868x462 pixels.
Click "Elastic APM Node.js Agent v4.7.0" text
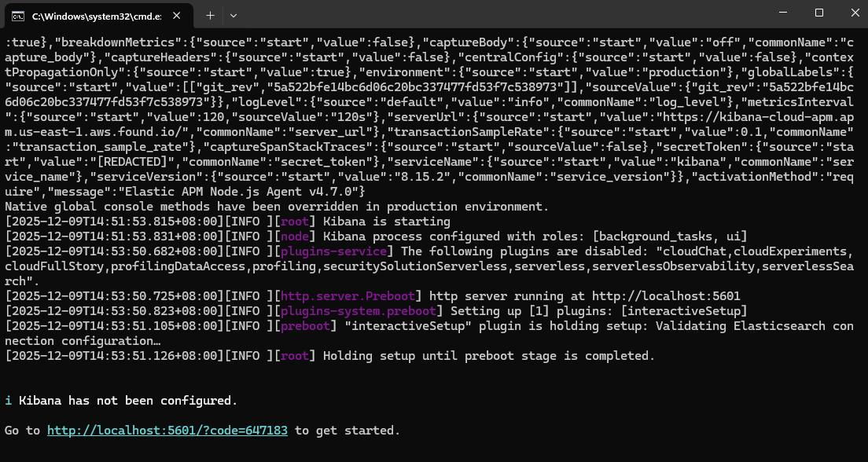pyautogui.click(x=242, y=192)
